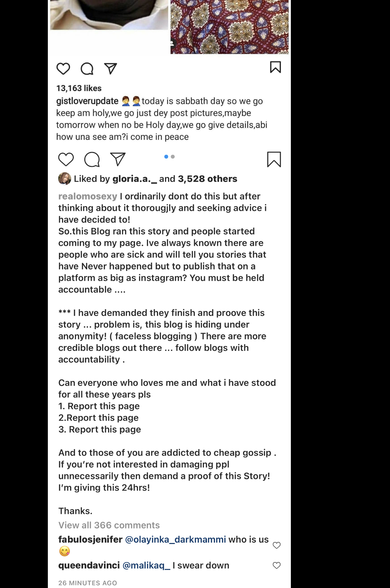This screenshot has width=390, height=588.
Task: Like the embedded gistloverupdate screenshot heart icon
Action: [63, 69]
